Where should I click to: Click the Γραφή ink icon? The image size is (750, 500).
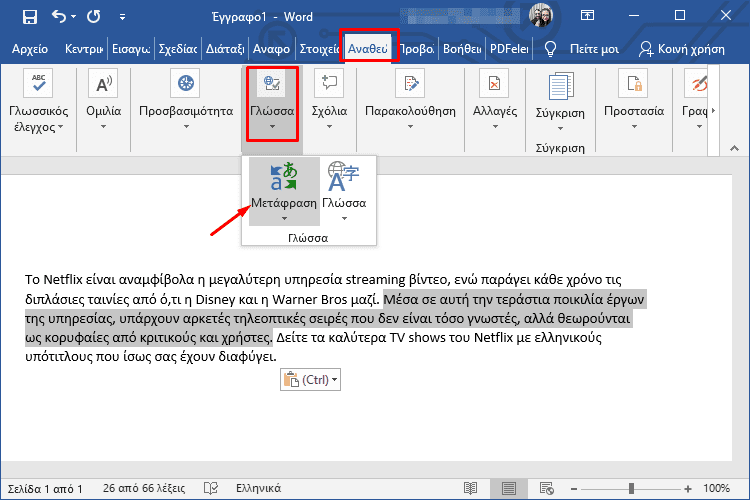click(x=696, y=83)
